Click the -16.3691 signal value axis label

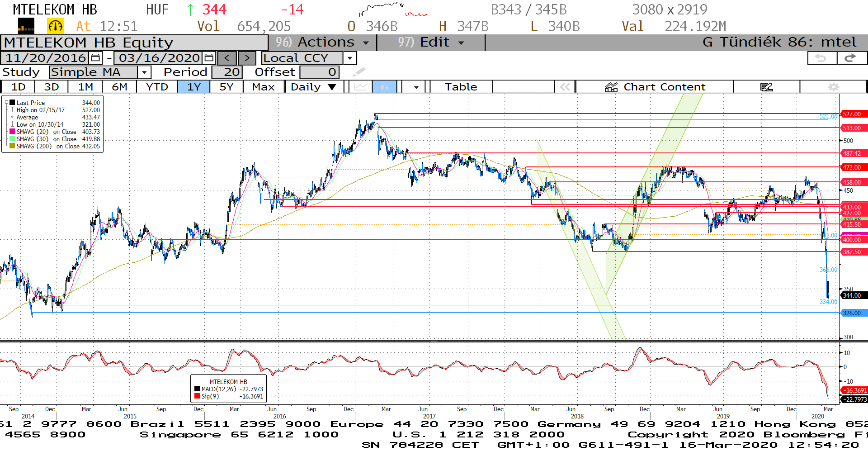pyautogui.click(x=854, y=390)
